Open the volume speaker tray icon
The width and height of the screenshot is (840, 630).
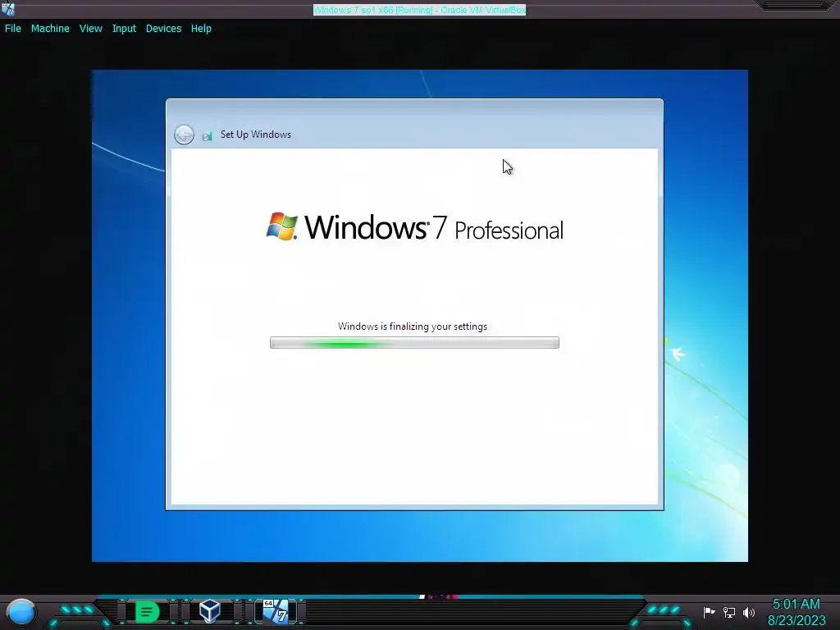[748, 612]
